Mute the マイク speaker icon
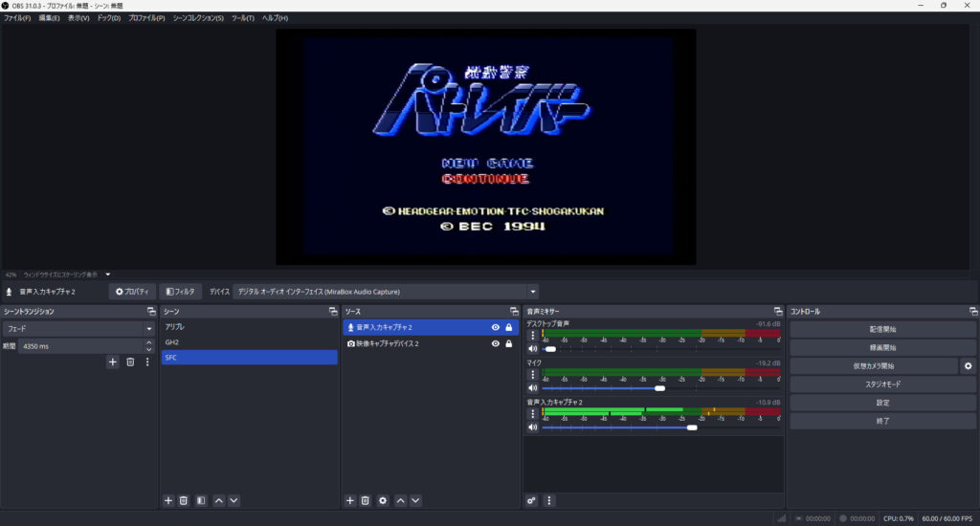 click(x=532, y=388)
